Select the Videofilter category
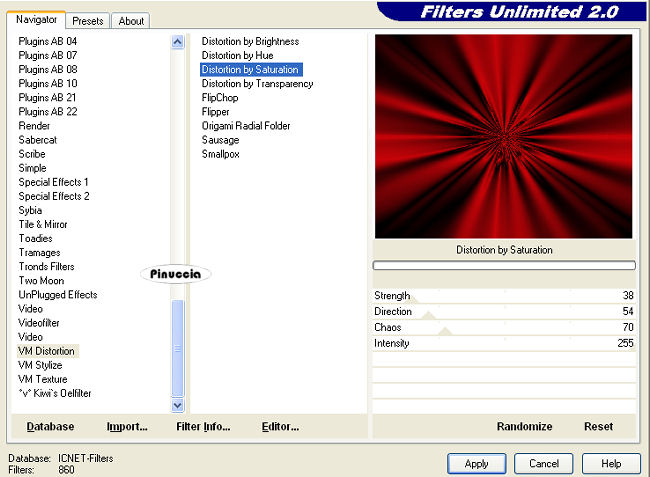The height and width of the screenshot is (477, 650). [x=39, y=323]
